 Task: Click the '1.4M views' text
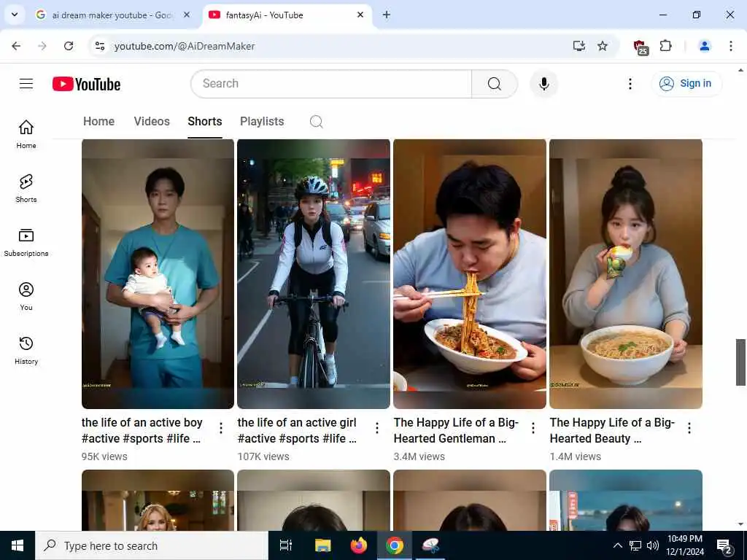[x=576, y=456]
